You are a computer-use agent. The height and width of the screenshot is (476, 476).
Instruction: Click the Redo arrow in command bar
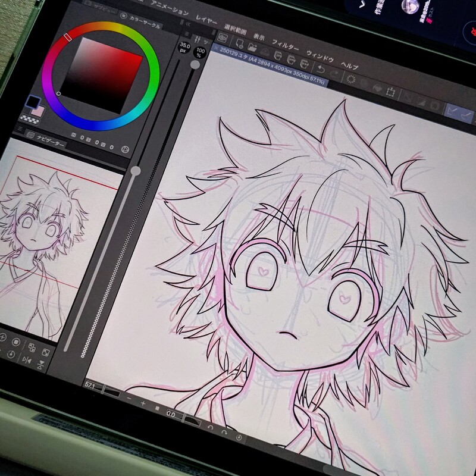334,73
